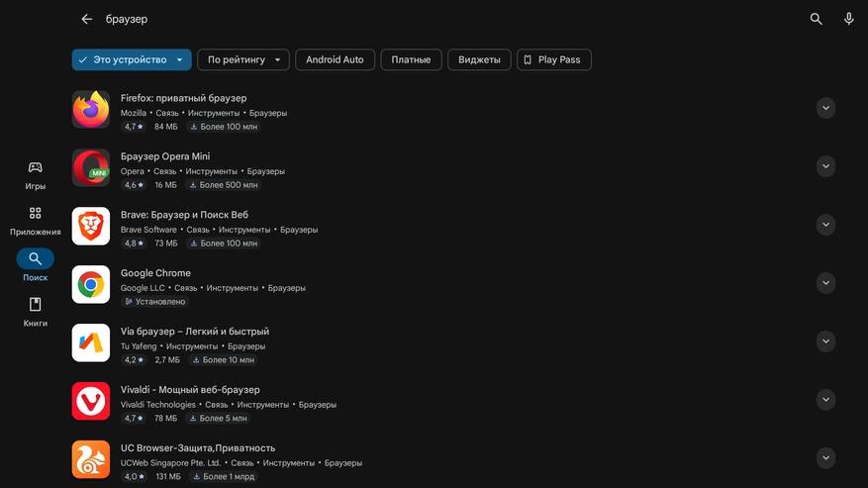
Task: Click Via's Более 10 млн downloads
Action: (x=223, y=360)
